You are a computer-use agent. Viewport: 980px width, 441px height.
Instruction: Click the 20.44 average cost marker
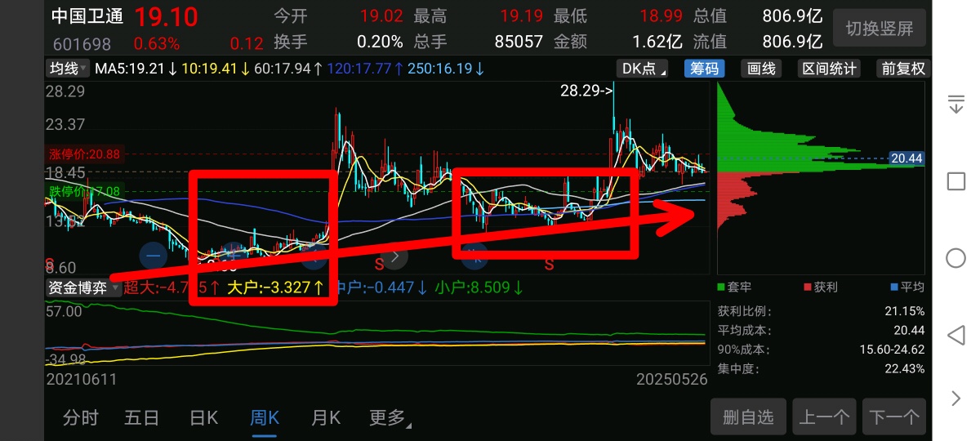point(906,158)
